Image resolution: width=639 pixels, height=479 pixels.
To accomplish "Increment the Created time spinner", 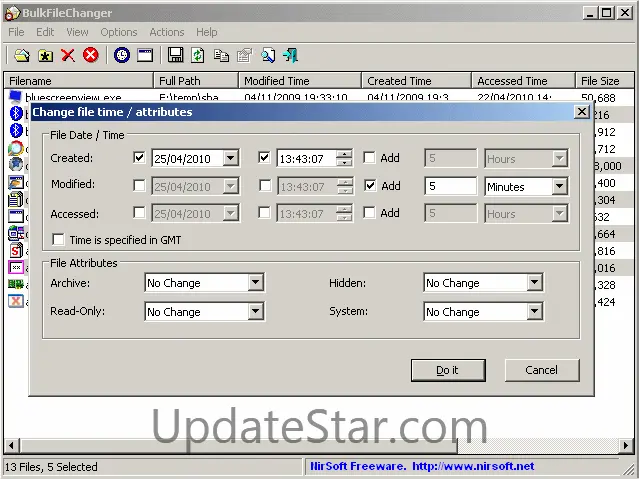I will click(x=344, y=154).
